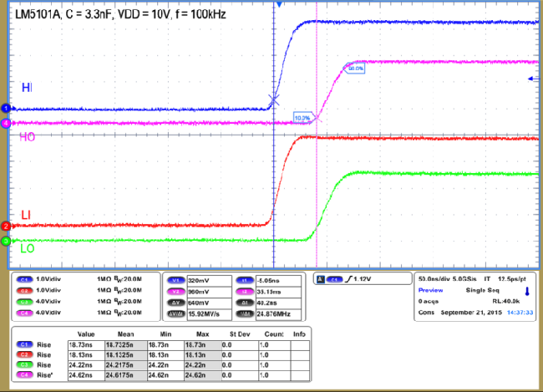Click the t1 cursor time badge
This screenshot has width=543, height=392.
click(245, 280)
